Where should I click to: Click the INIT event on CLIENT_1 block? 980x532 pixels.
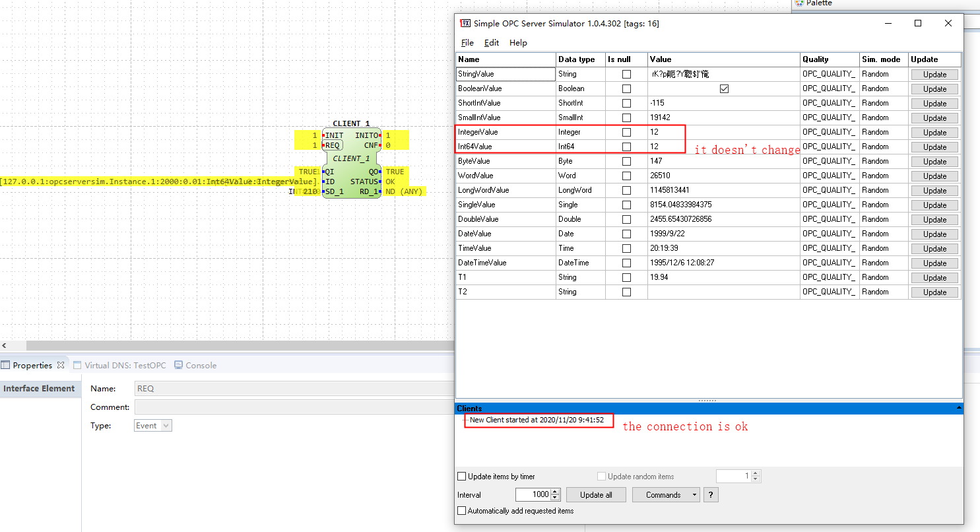pos(334,135)
